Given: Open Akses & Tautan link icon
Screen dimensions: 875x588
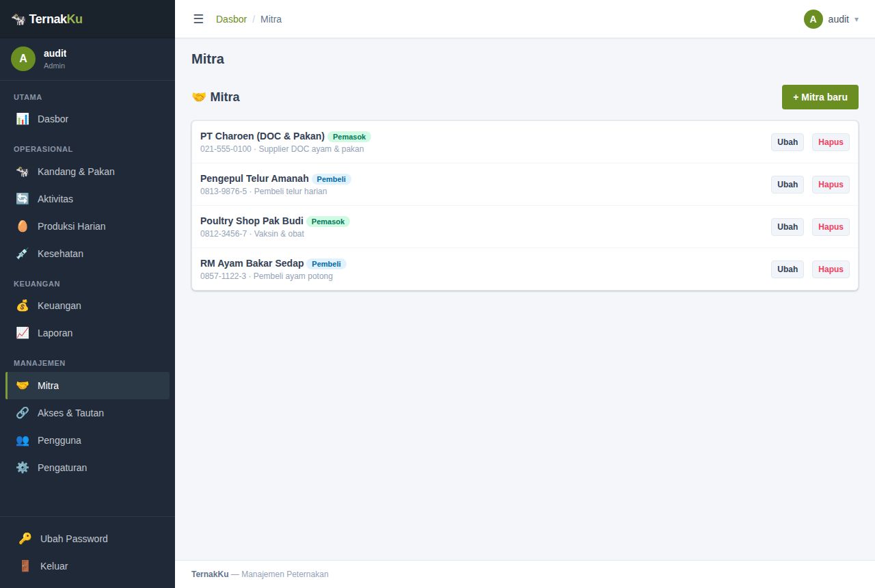Looking at the screenshot, I should (23, 413).
